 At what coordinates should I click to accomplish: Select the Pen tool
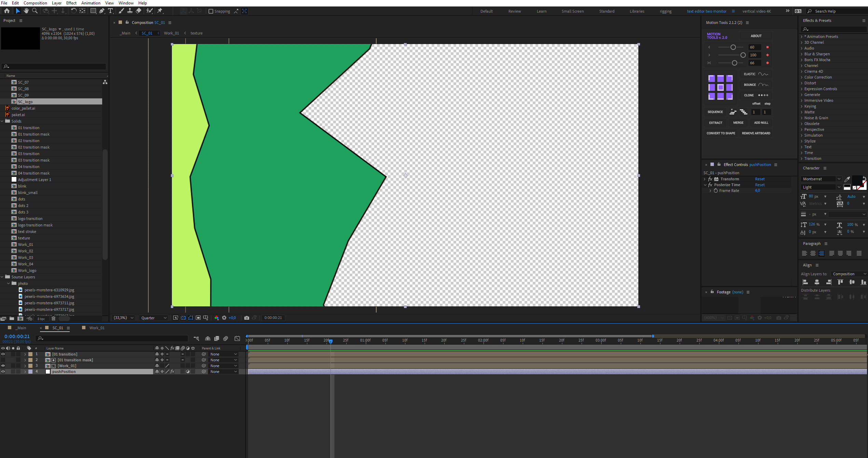(102, 11)
